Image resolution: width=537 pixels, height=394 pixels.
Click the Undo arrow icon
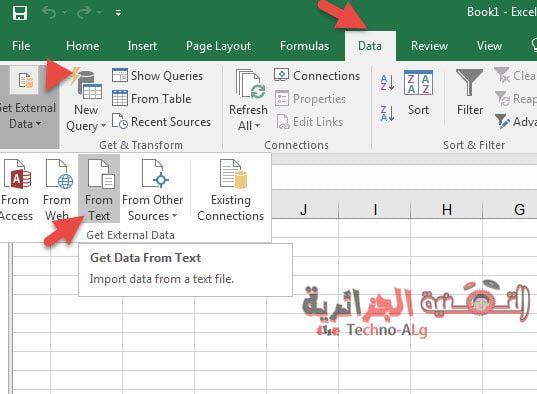[49, 13]
